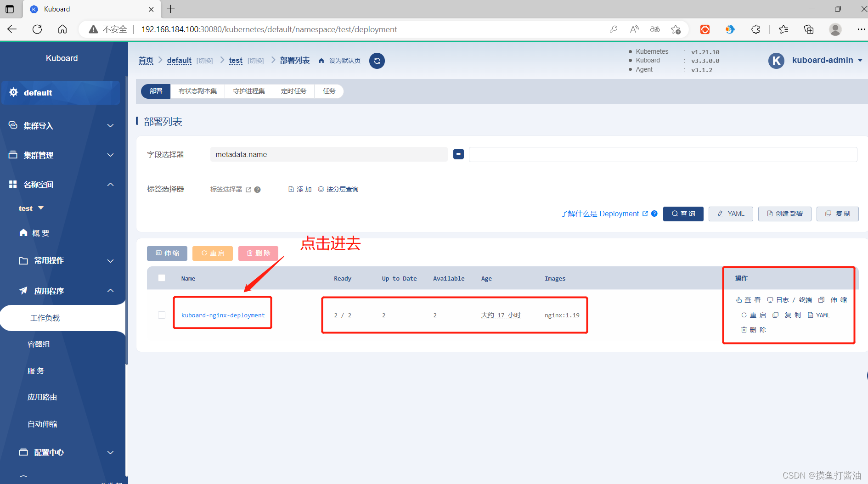This screenshot has height=484, width=868.
Task: Click 复制 in the row 操作 column
Action: tap(787, 315)
